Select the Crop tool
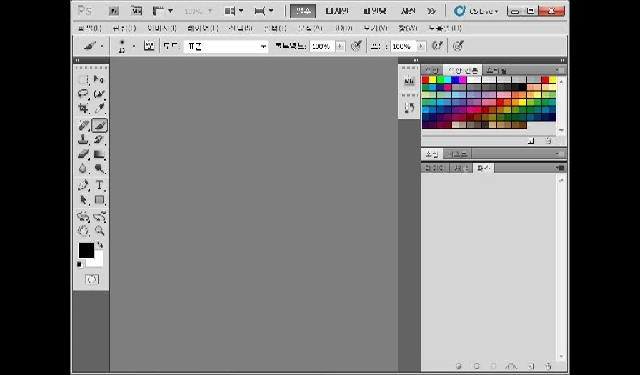The width and height of the screenshot is (640, 375). coord(83,108)
